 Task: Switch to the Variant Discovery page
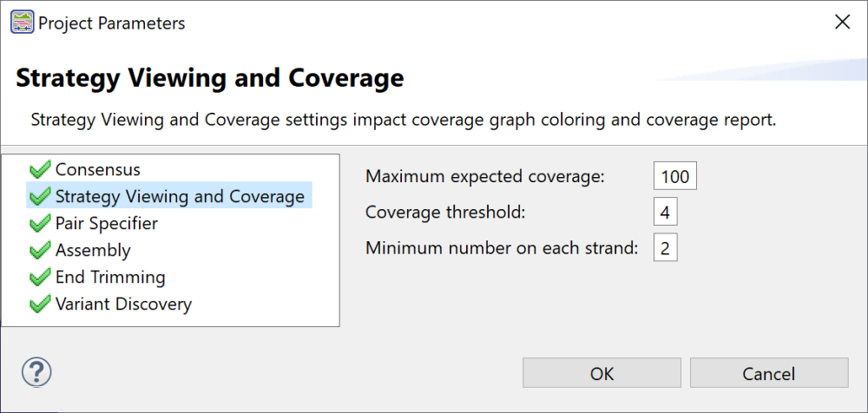pyautogui.click(x=123, y=305)
